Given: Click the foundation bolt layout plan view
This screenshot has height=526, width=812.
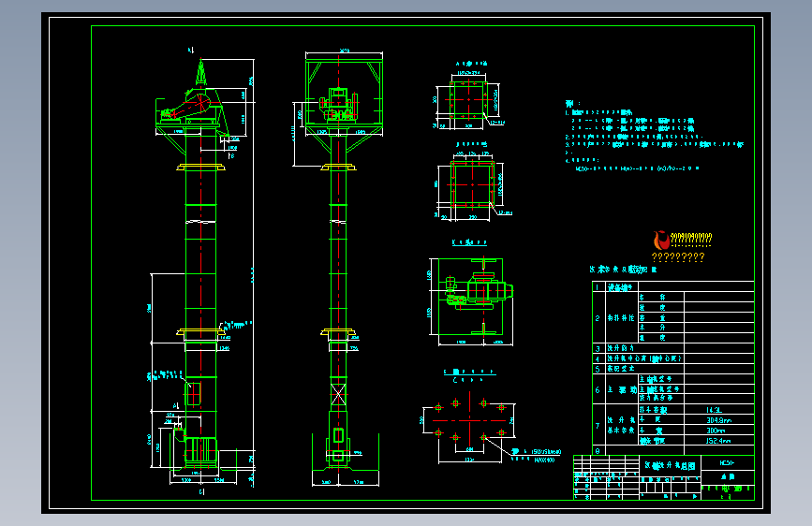Looking at the screenshot, I should click(470, 419).
